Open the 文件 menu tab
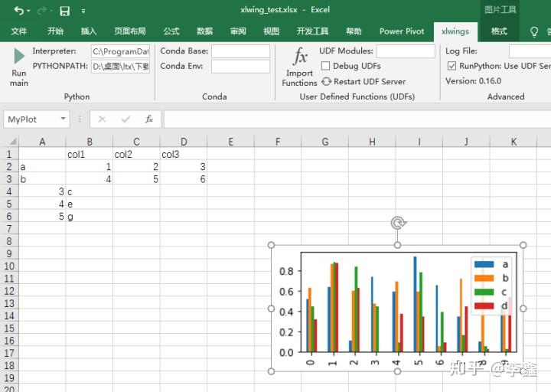Viewport: 551px width, 392px height. click(x=19, y=31)
